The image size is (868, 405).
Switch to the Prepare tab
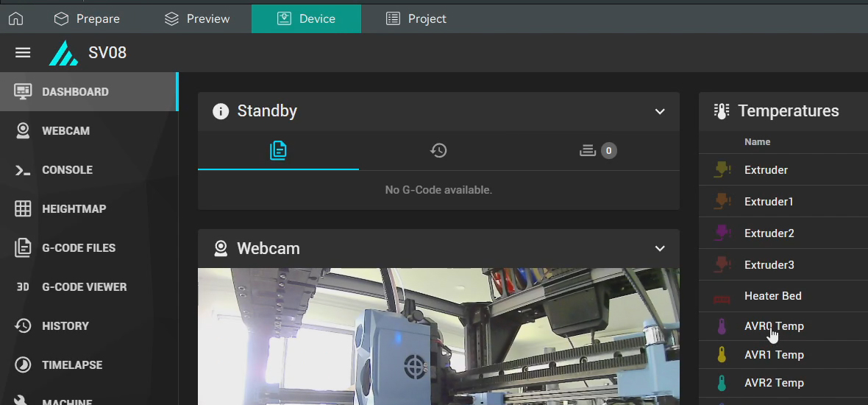coord(87,19)
